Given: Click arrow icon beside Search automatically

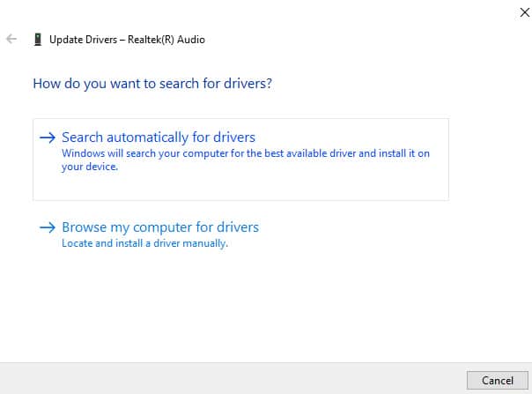Looking at the screenshot, I should [x=48, y=138].
